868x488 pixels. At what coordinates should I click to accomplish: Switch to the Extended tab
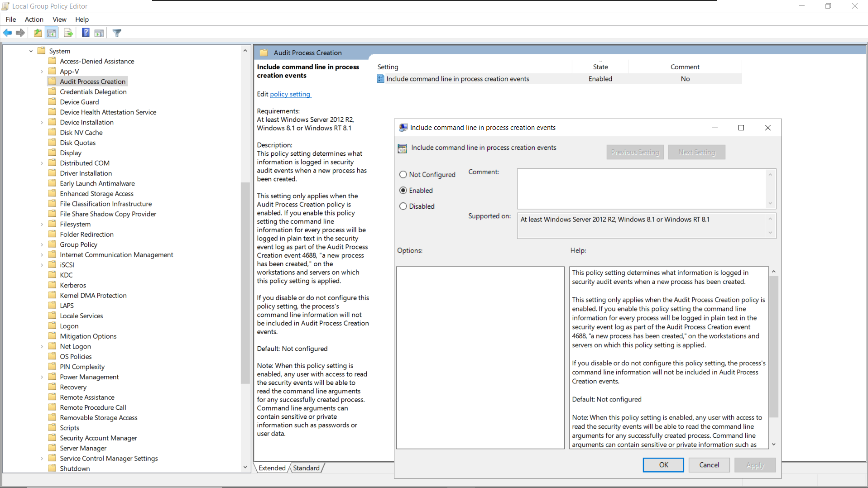click(272, 468)
